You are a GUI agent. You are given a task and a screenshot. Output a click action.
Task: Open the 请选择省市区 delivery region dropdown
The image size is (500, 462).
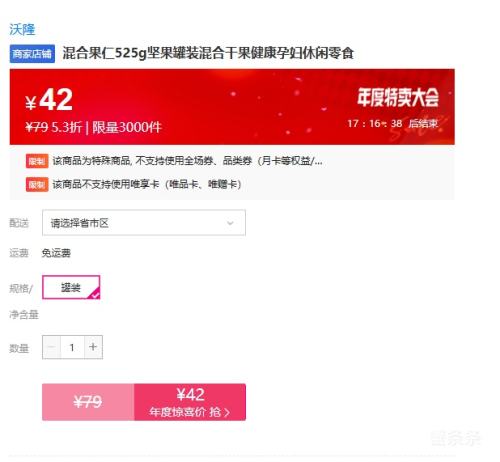(x=144, y=223)
